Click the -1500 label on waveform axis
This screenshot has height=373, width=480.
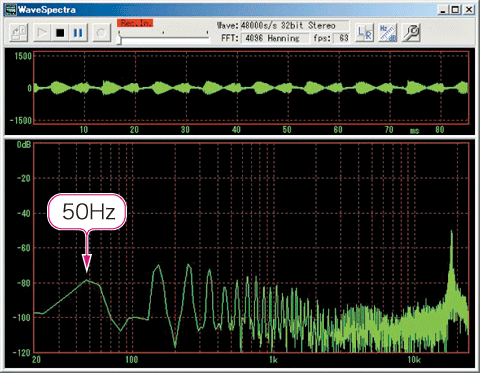21,121
